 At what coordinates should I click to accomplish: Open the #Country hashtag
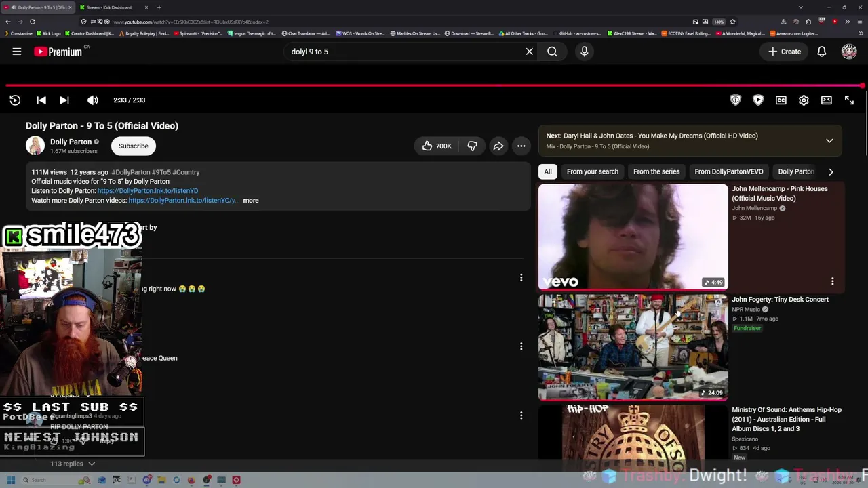186,172
